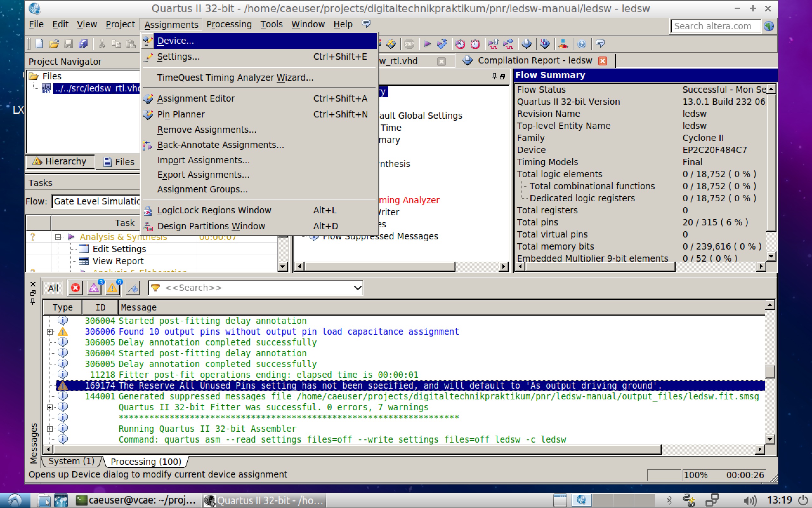Click the find message icon in Messages toolbar
Image resolution: width=812 pixels, height=508 pixels.
click(133, 288)
